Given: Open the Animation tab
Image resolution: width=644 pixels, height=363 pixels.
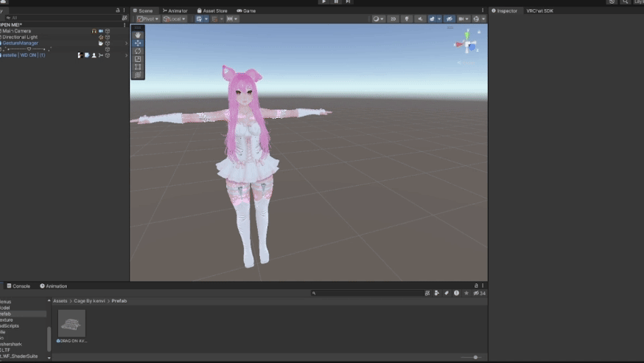Looking at the screenshot, I should [53, 286].
